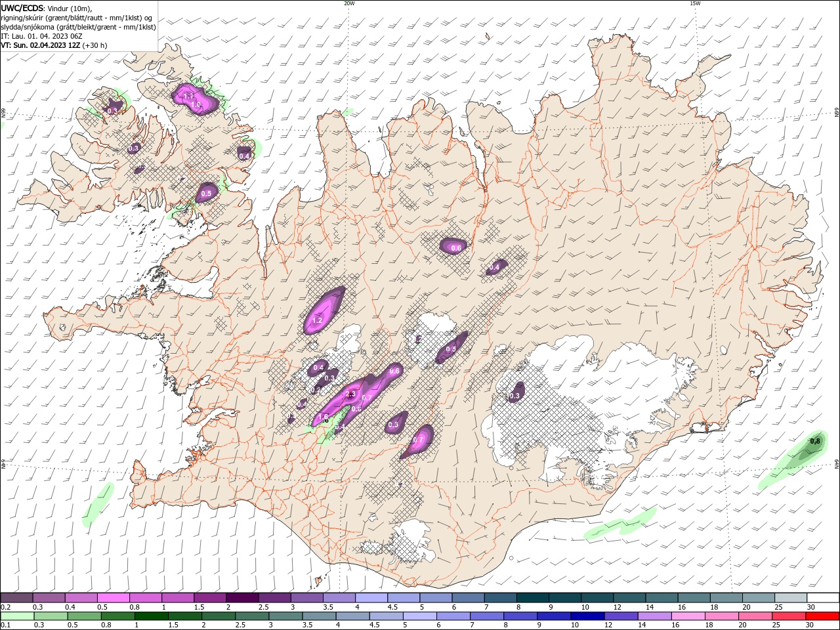Image resolution: width=840 pixels, height=630 pixels.
Task: Click the grey-blue snow swatch labeled 6
Action: pyautogui.click(x=468, y=598)
